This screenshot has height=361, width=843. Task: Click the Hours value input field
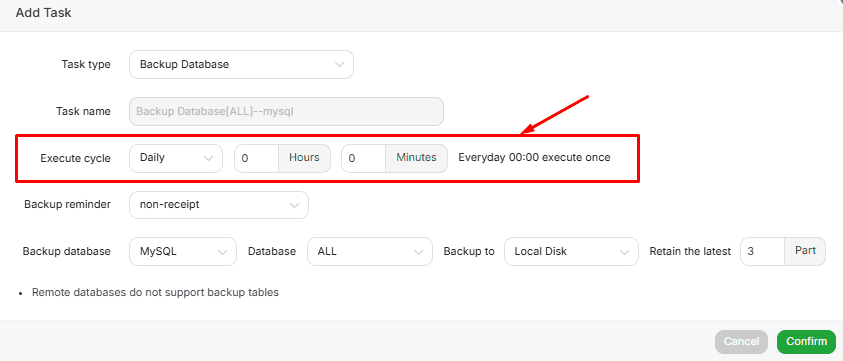pyautogui.click(x=256, y=158)
